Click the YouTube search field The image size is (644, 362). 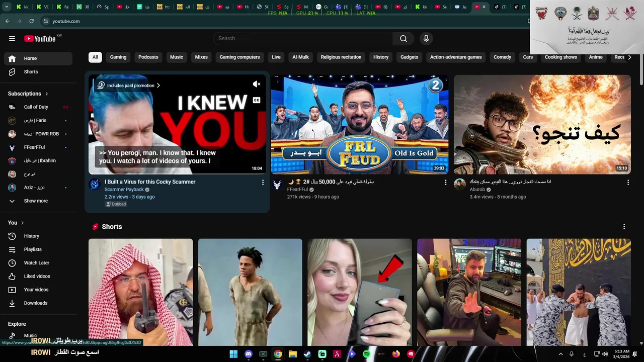(303, 39)
